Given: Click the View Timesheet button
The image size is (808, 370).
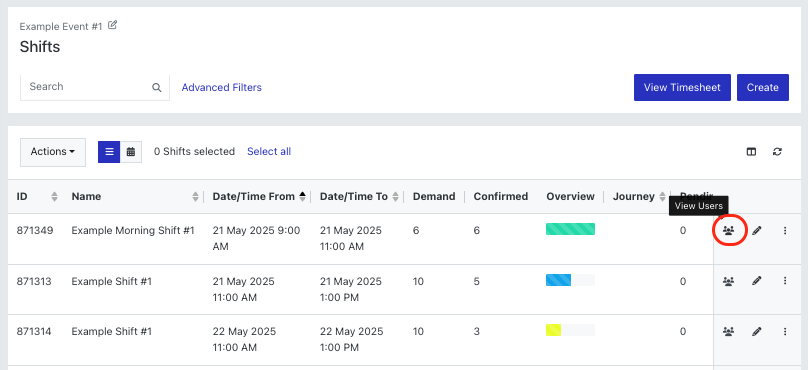Looking at the screenshot, I should coord(682,88).
